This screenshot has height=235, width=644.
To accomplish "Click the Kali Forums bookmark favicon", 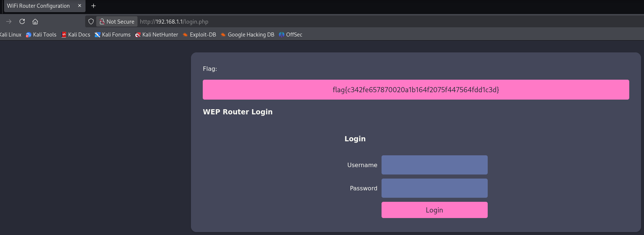I will pos(97,35).
